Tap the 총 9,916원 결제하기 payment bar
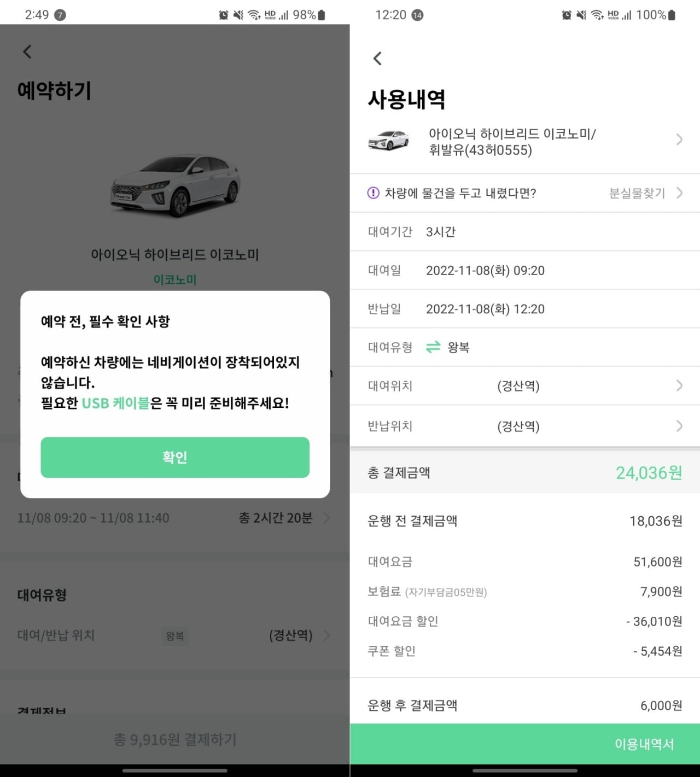The height and width of the screenshot is (777, 700). click(174, 739)
